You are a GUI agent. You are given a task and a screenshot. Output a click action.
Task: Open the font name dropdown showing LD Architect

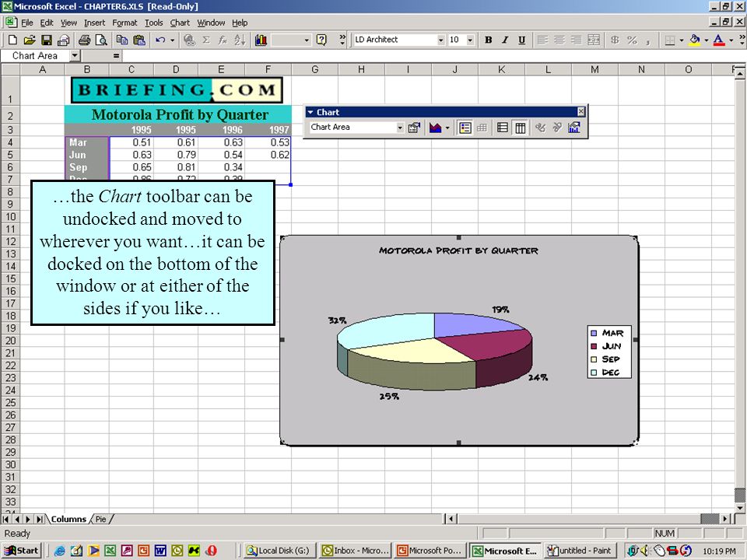pyautogui.click(x=440, y=40)
